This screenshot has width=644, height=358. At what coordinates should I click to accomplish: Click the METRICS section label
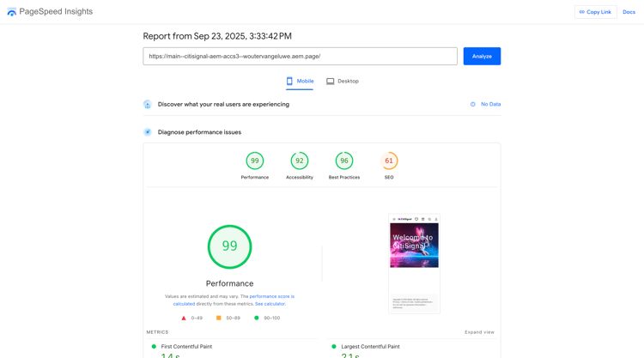[157, 332]
